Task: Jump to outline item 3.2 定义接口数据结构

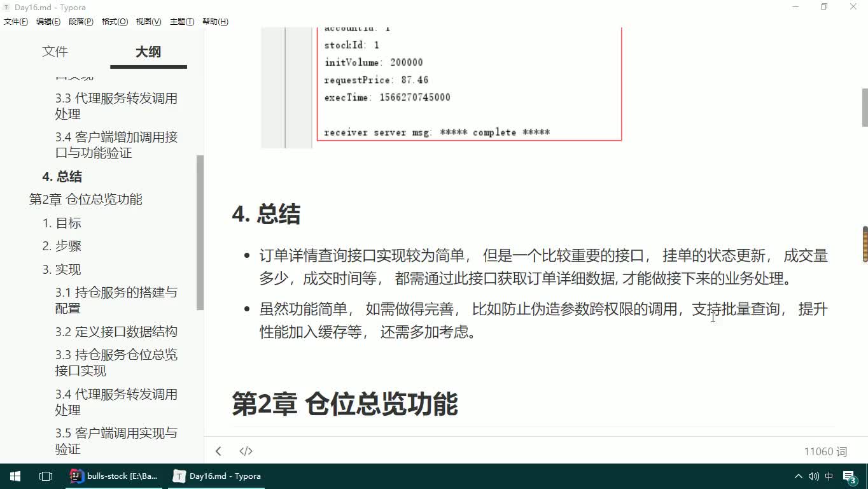Action: (x=116, y=332)
